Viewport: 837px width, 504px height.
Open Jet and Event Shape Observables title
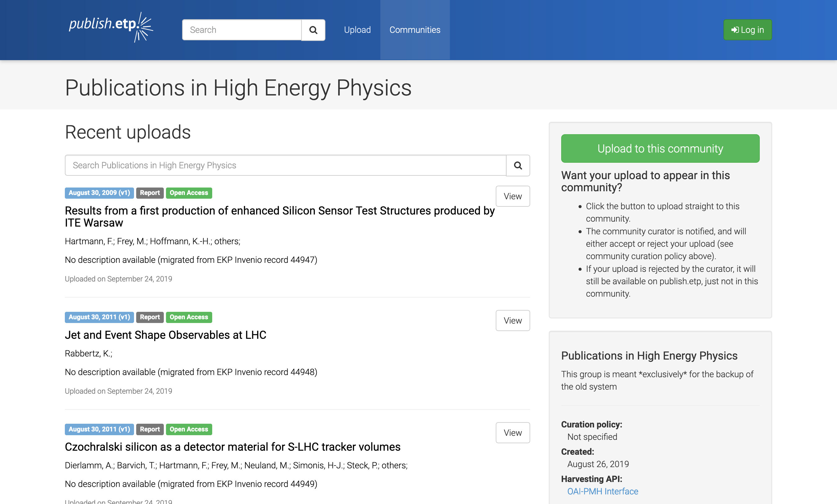click(165, 335)
